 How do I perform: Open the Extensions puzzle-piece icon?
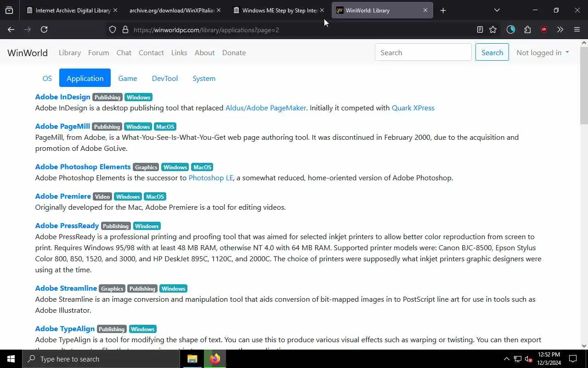527,29
